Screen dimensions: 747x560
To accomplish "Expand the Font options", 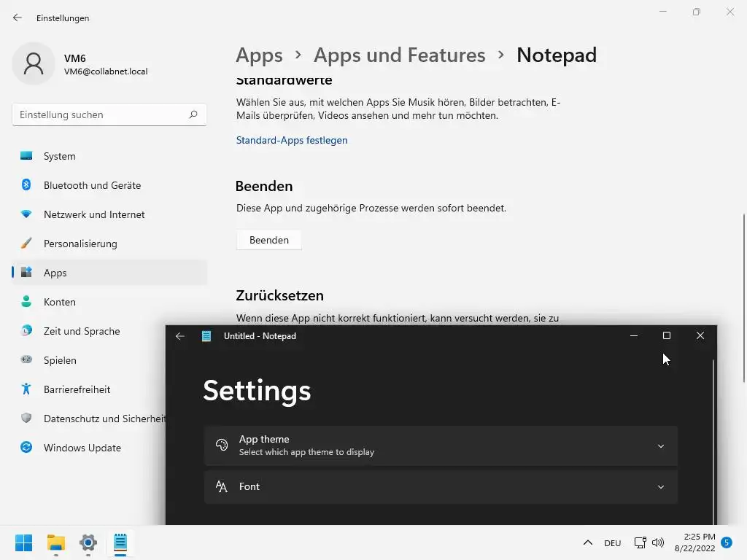I will [x=661, y=486].
